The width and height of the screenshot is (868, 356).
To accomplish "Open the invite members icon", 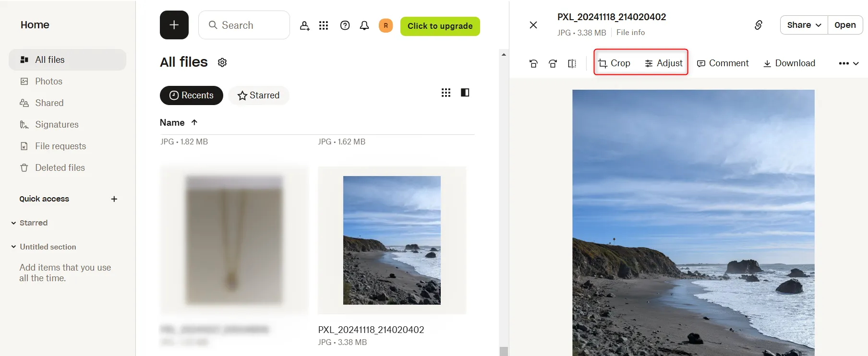I will coord(305,25).
